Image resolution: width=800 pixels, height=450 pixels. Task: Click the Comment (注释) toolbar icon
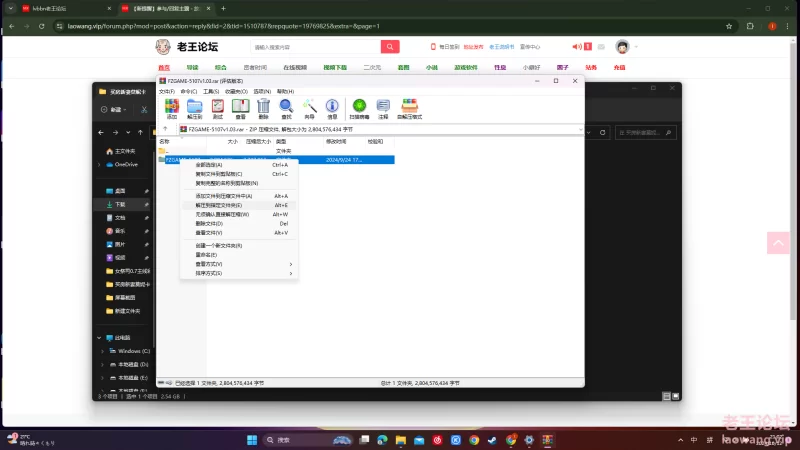383,109
